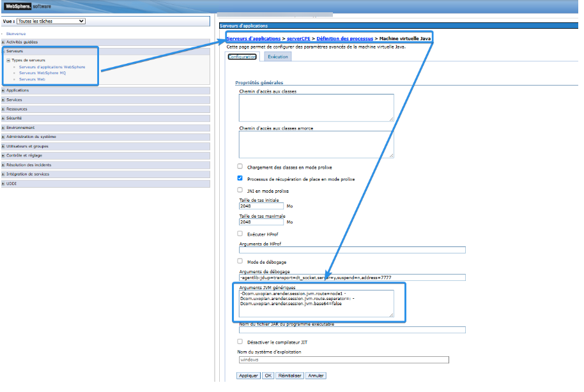Expand the Environnement section
The height and width of the screenshot is (392, 584).
pyautogui.click(x=3, y=128)
